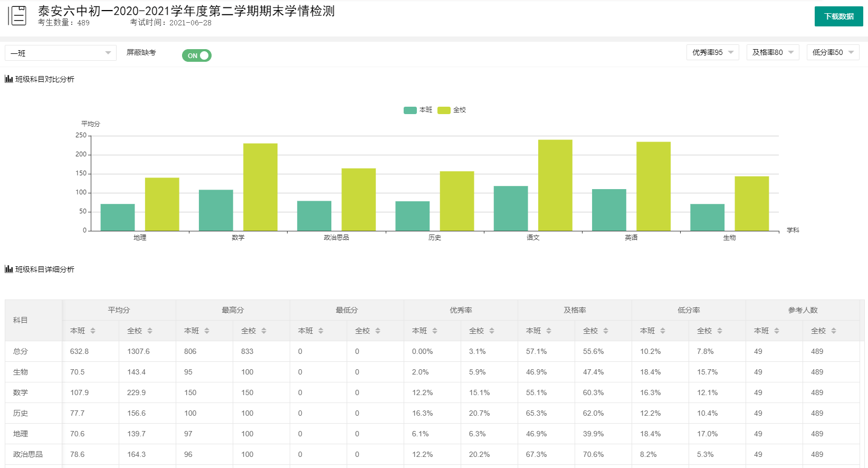Sort 最高分 本班 column
868x468 pixels.
[207, 331]
